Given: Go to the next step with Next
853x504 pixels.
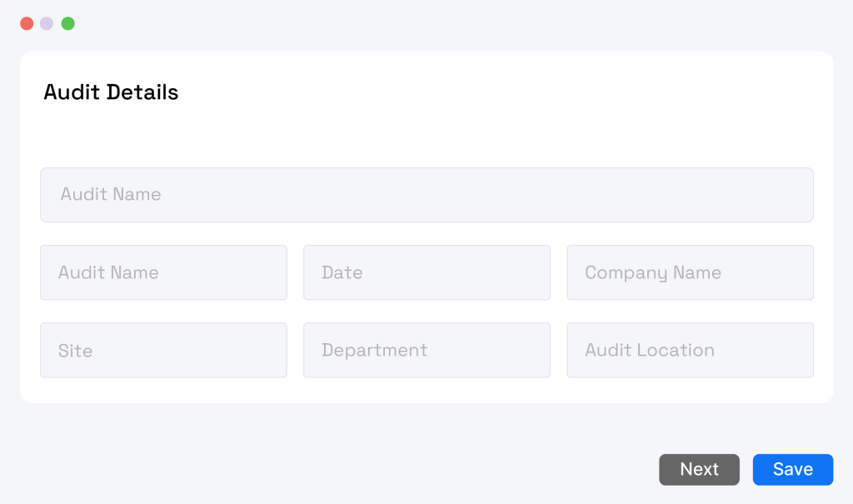Looking at the screenshot, I should [699, 470].
